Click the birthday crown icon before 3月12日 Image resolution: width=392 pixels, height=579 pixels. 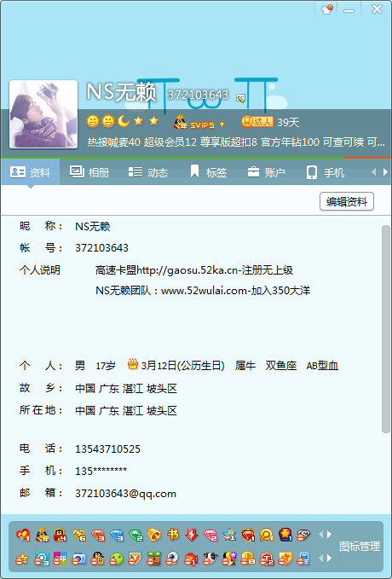[132, 364]
